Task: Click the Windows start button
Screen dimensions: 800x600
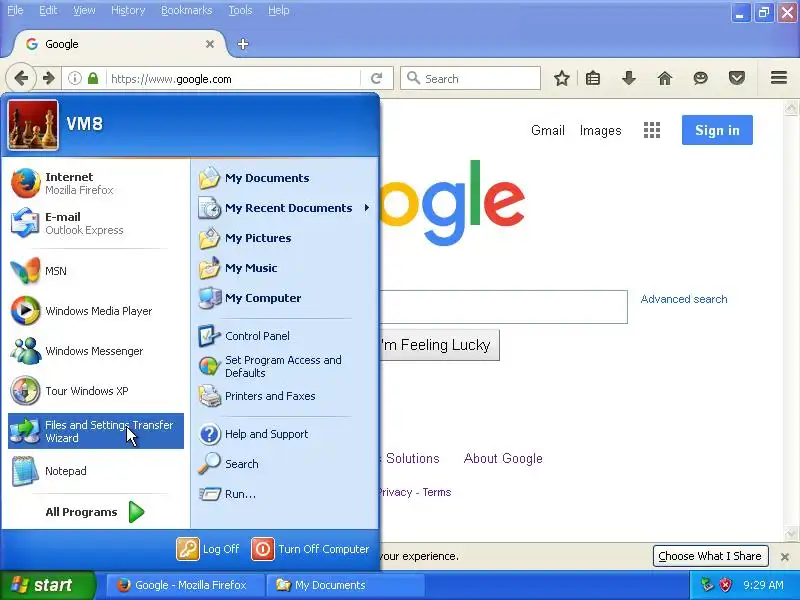Action: click(x=47, y=585)
